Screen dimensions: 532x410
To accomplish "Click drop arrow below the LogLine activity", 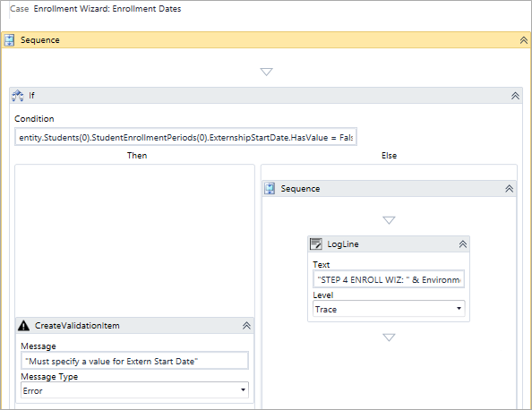I will (389, 337).
